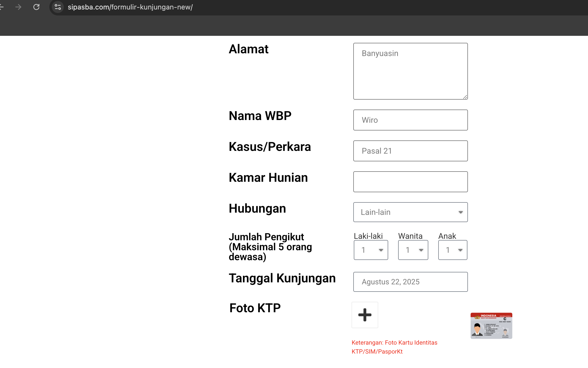Image resolution: width=588 pixels, height=368 pixels.
Task: Click the Hubungan dropdown arrow
Action: (x=460, y=212)
